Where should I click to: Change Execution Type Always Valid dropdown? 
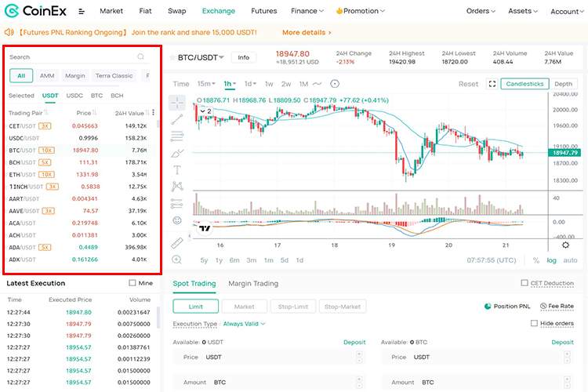(244, 323)
